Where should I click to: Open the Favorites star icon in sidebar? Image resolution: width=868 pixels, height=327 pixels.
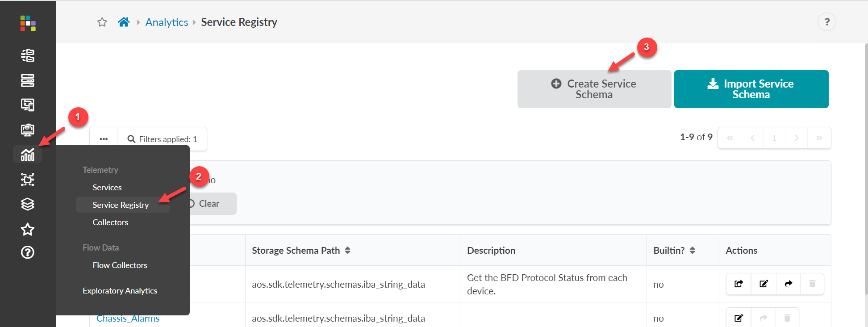pyautogui.click(x=28, y=229)
